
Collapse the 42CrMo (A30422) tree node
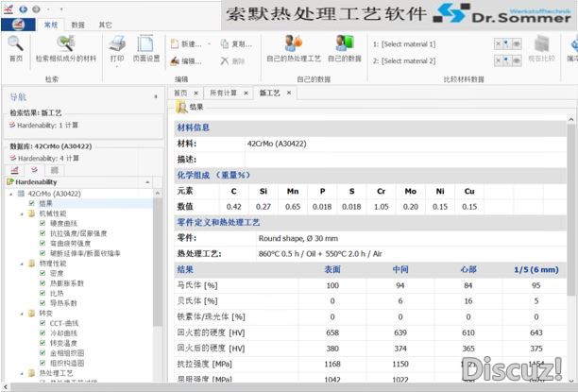[10, 194]
